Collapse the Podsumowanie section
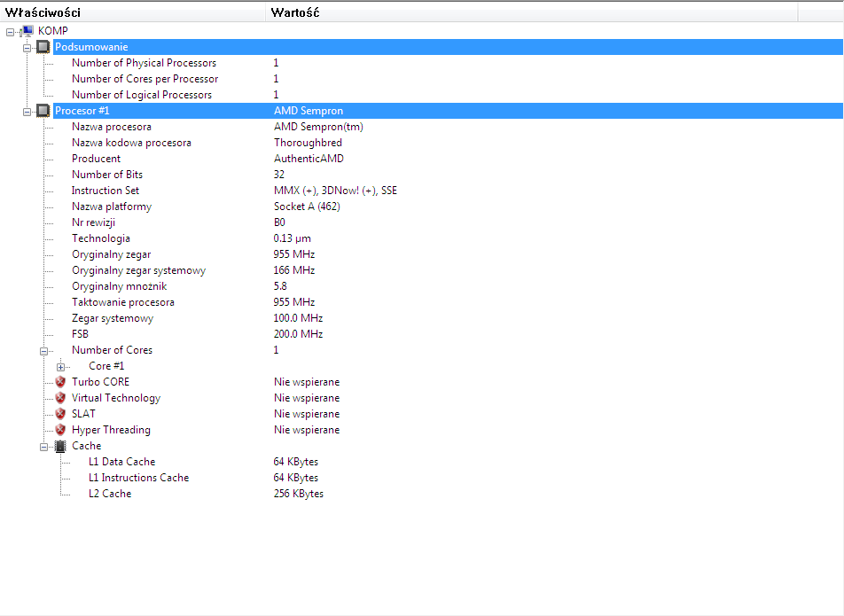This screenshot has height=616, width=844. (27, 48)
